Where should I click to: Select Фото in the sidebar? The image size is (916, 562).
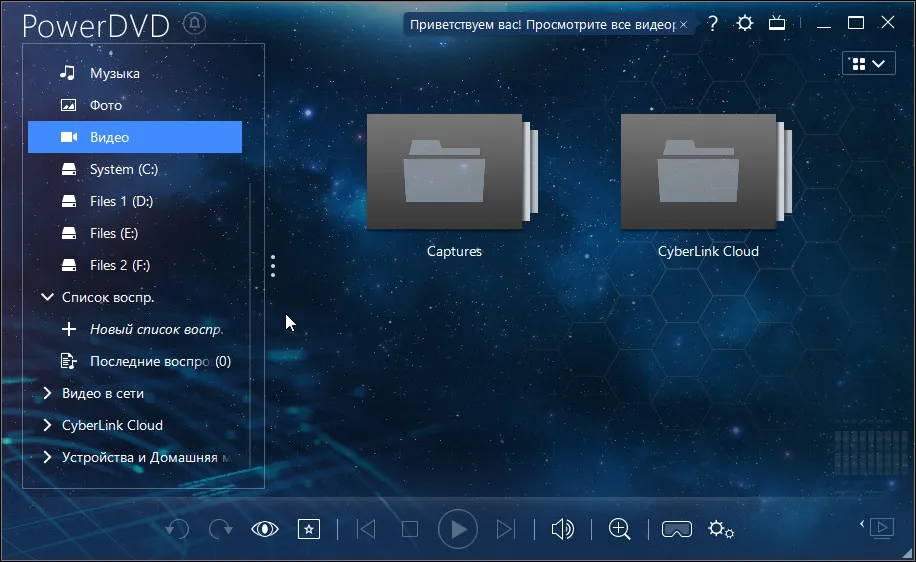coord(135,105)
